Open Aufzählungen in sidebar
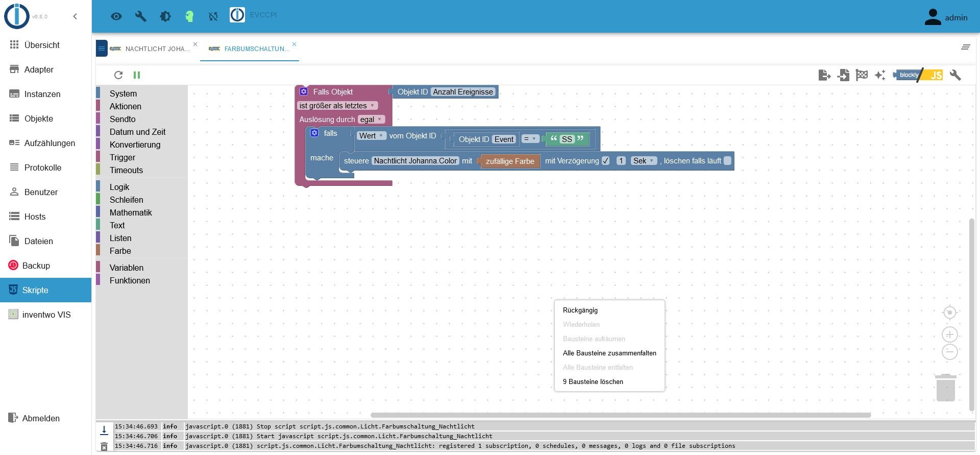This screenshot has height=455, width=980. pos(46,143)
